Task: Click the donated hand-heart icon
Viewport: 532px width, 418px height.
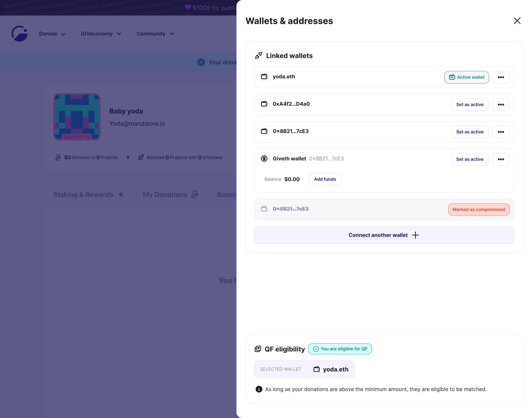Action: [58, 157]
